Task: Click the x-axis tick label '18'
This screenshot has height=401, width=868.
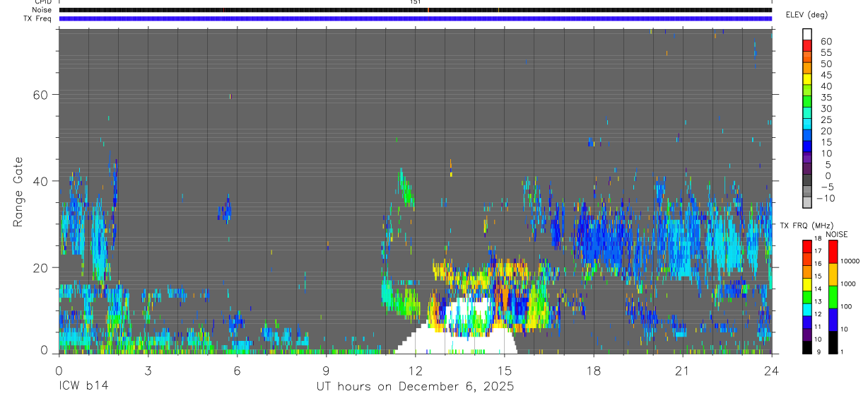Action: point(594,371)
